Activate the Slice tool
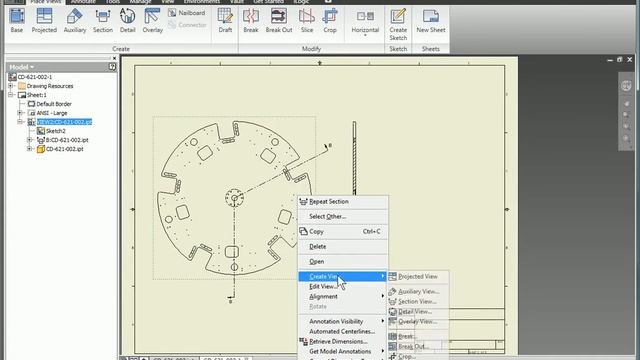640x360 pixels. click(x=307, y=20)
